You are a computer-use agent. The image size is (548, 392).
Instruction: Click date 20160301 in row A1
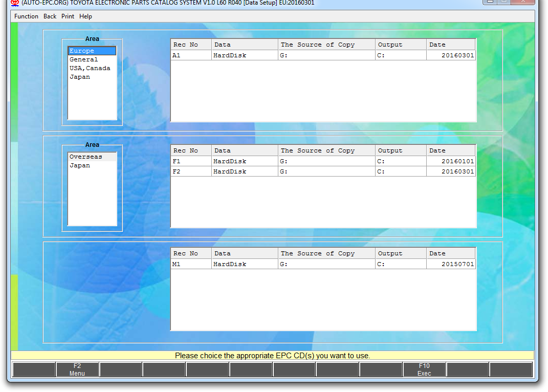451,55
